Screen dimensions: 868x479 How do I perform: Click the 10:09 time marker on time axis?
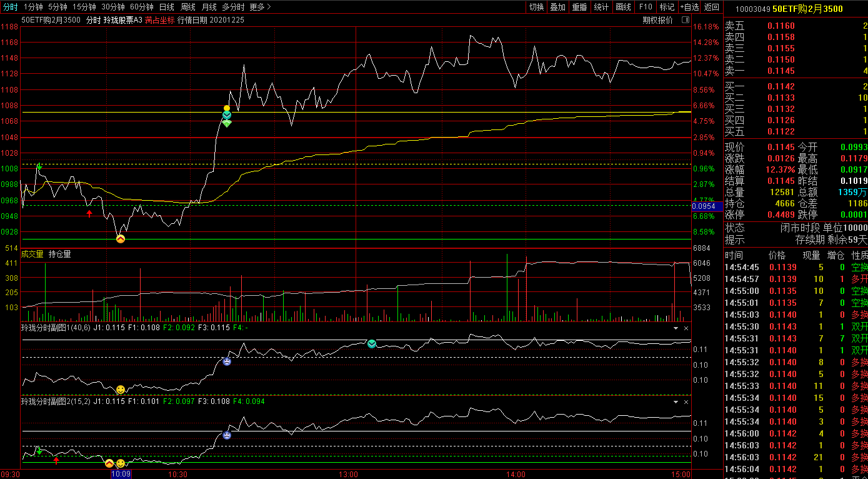pos(121,474)
